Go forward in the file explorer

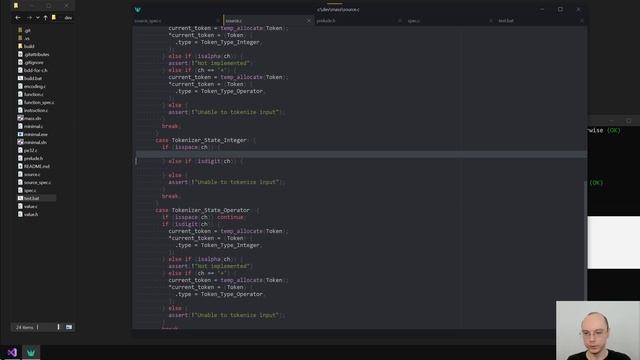click(29, 18)
